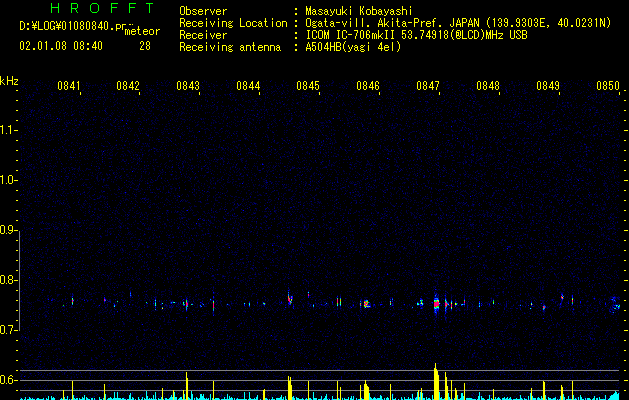Image resolution: width=629 pixels, height=400 pixels.
Task: Click the 0842 time marker
Action: [x=128, y=86]
